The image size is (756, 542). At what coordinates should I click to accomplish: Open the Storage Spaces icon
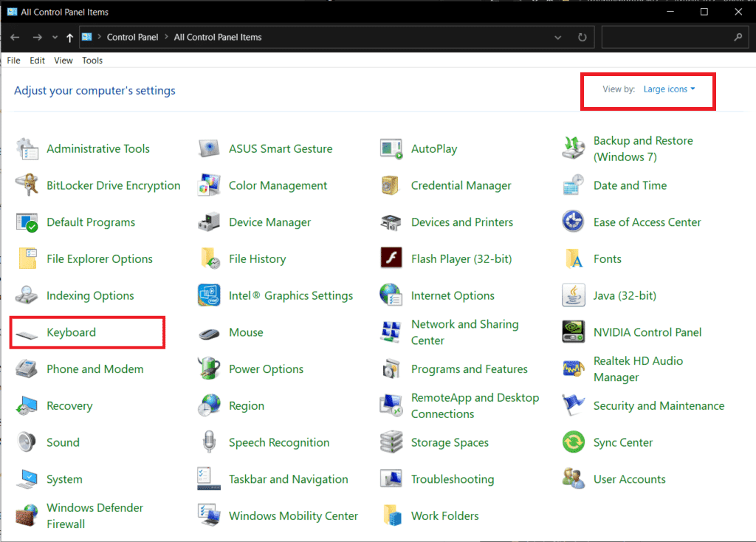tap(391, 442)
